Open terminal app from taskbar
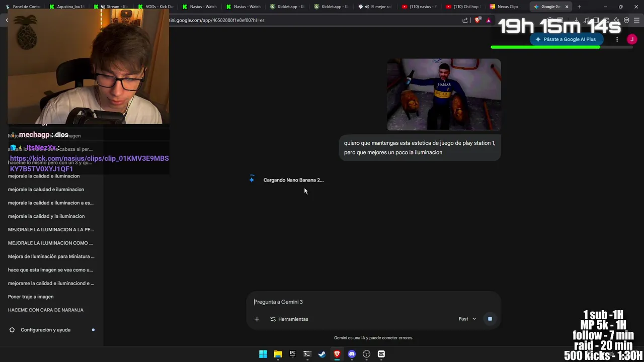Screen dimensions: 644x362 point(307,354)
